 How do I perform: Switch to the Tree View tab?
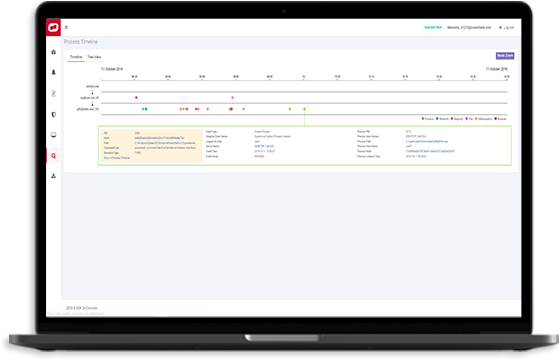(x=94, y=57)
